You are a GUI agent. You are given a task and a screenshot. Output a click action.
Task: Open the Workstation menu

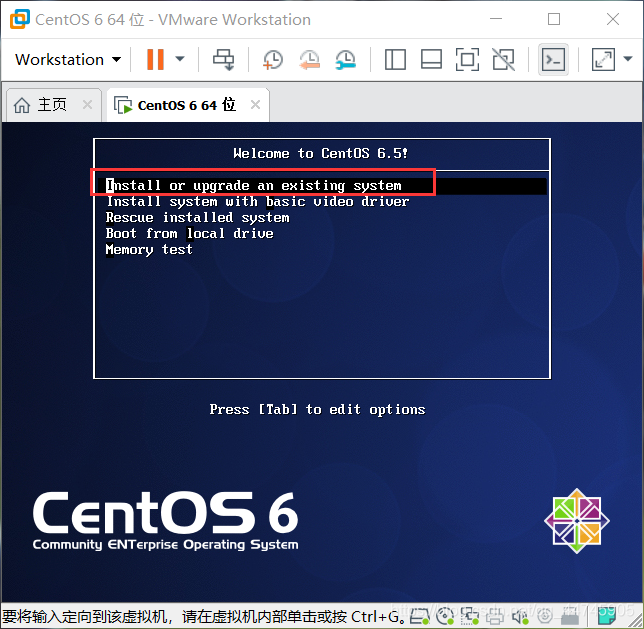[x=68, y=60]
